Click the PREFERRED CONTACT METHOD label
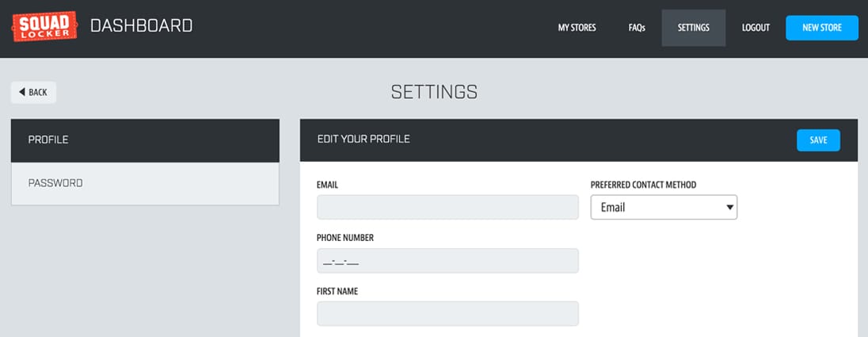This screenshot has height=337, width=868. (643, 185)
